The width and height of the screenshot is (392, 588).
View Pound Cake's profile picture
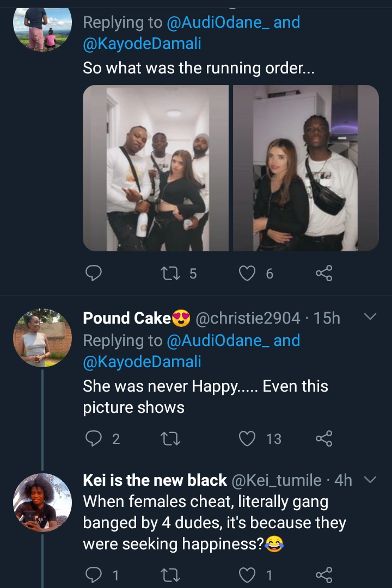[42, 338]
